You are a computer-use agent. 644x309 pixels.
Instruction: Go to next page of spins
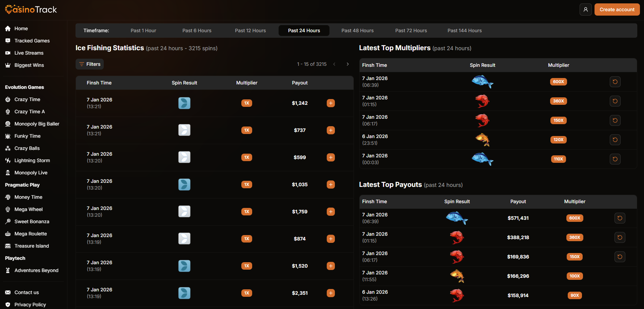348,64
